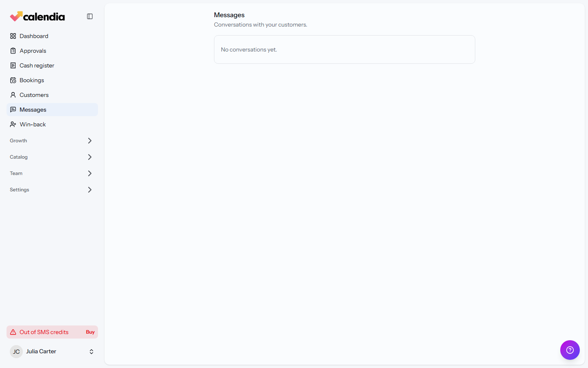The height and width of the screenshot is (368, 588).
Task: Click the Buy SMS credits button
Action: 90,332
